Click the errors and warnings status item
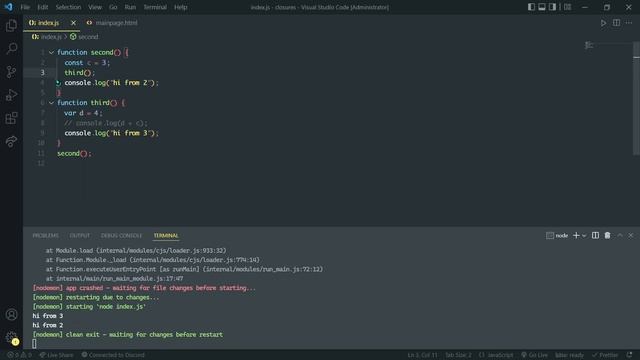The width and height of the screenshot is (640, 360). [19, 355]
